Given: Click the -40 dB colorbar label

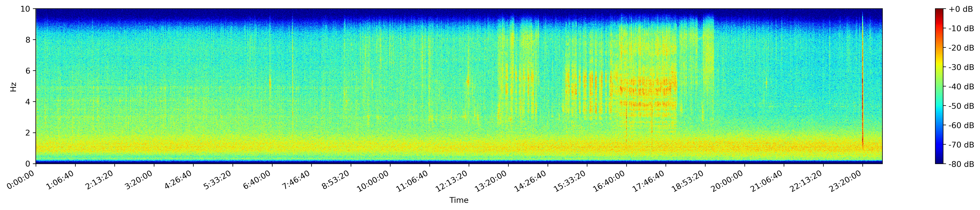Looking at the screenshot, I should tap(961, 86).
